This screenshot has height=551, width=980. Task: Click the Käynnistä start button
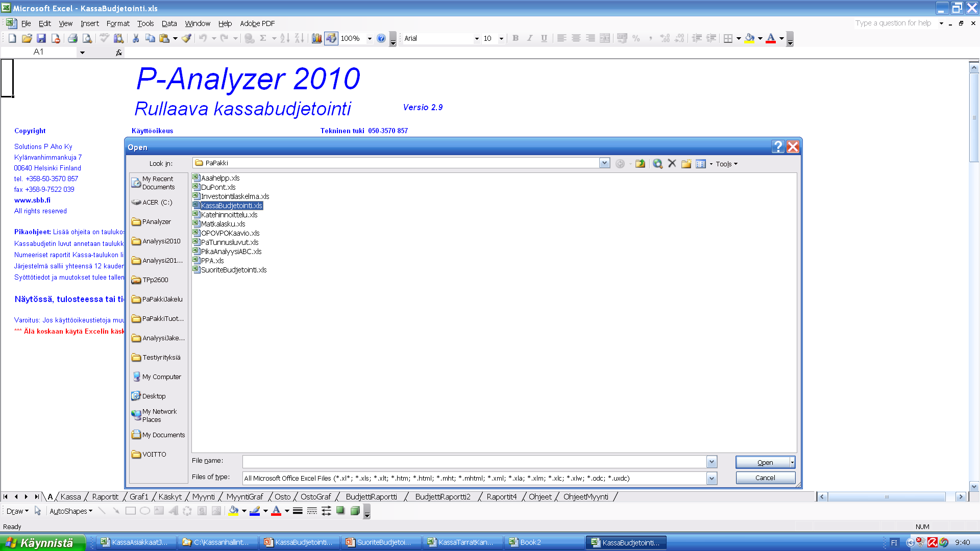(x=42, y=542)
